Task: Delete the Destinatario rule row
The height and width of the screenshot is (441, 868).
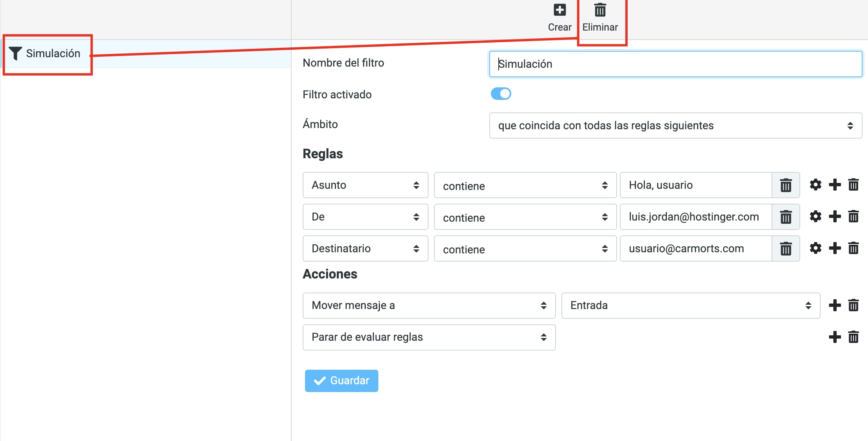Action: pos(853,248)
